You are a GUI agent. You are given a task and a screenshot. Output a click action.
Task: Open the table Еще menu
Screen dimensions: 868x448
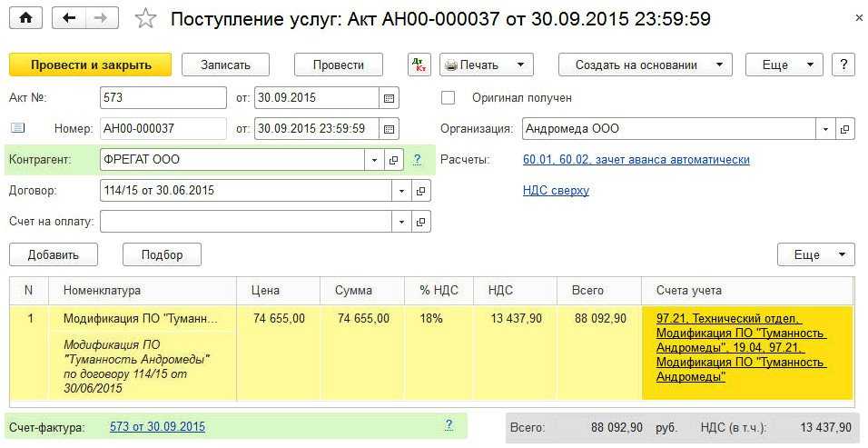pyautogui.click(x=815, y=254)
